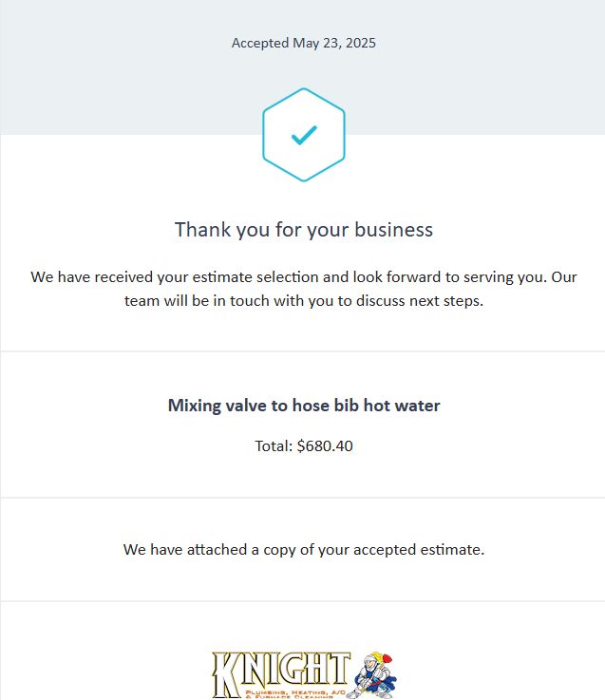605x700 pixels.
Task: Open the "Mixing valve to hose bib hot water" estimate title
Action: [303, 406]
